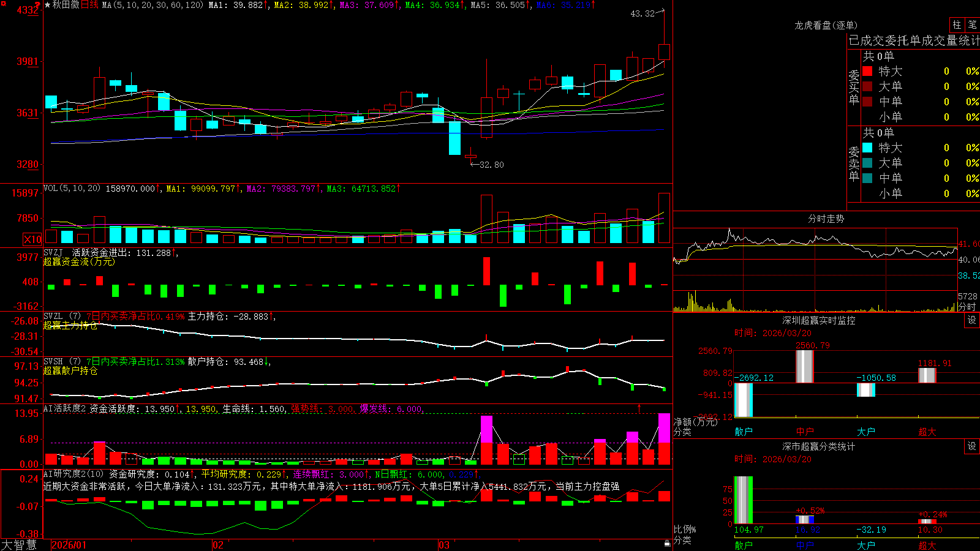This screenshot has width=980, height=551.
Task: Open 设 settings for 深圳超赢实时监控
Action: [971, 320]
